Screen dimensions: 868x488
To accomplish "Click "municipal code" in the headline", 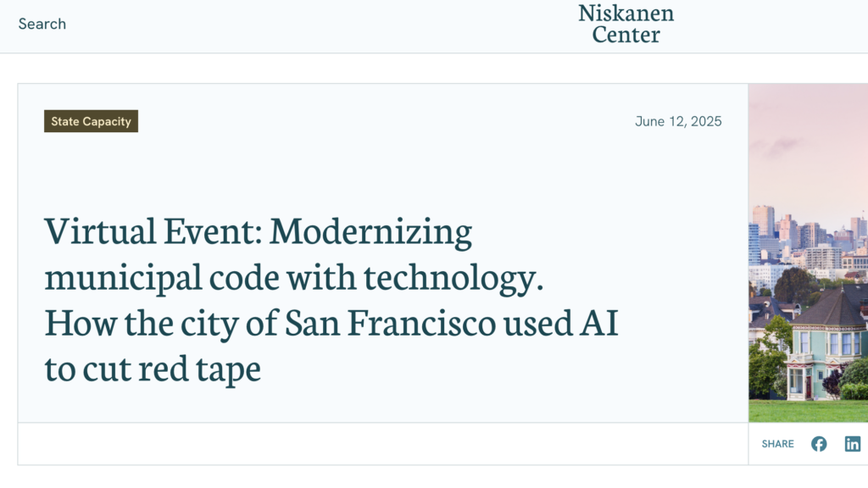I will pos(153,277).
